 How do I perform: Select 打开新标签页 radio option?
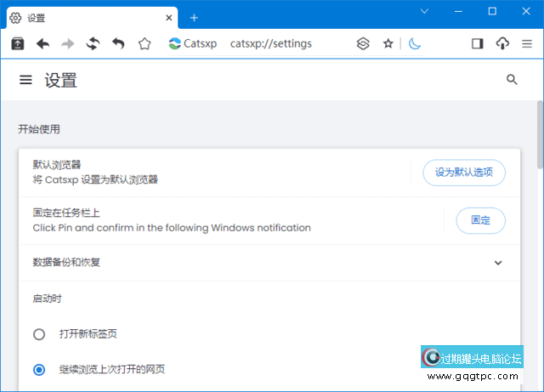pos(39,334)
